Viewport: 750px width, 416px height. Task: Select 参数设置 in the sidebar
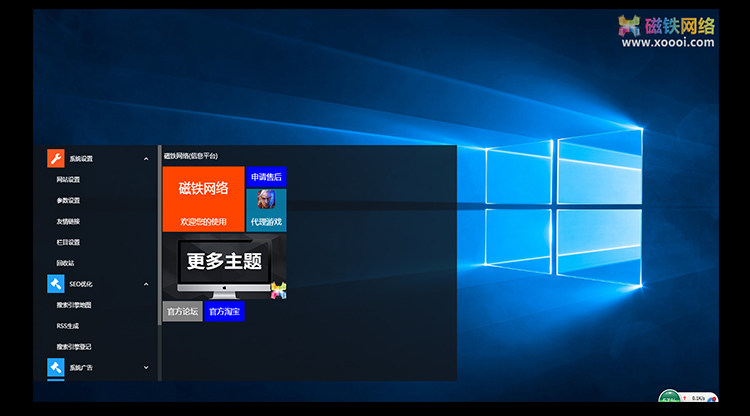68,200
